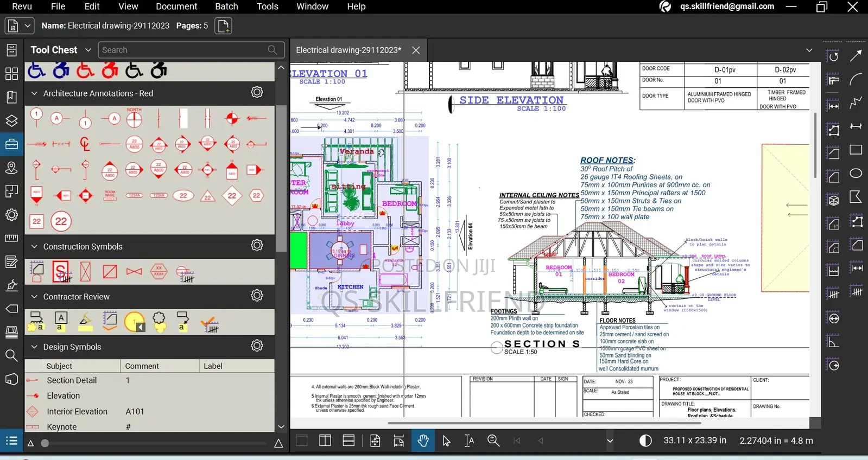Open the Measurements ruler panel icon

click(x=11, y=238)
